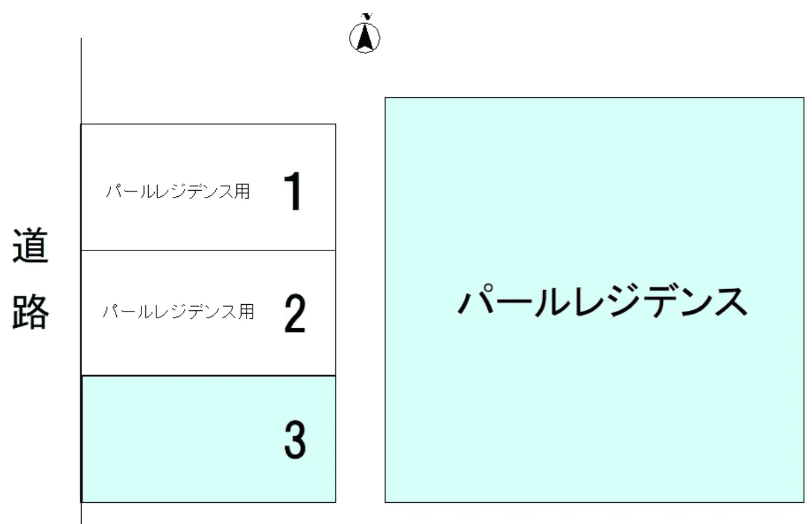Viewport: 812px width, 524px height.
Task: Click the divider line between spaces 1 and 2
Action: [x=208, y=251]
